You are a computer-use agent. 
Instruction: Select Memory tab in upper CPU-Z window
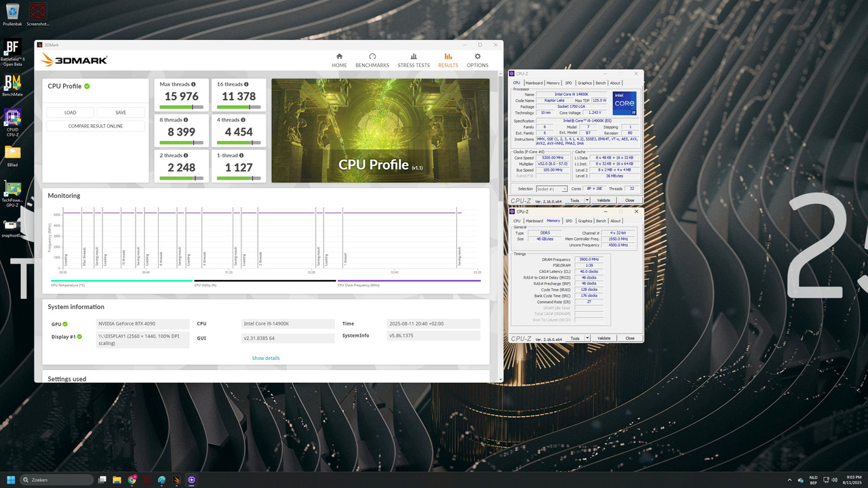pyautogui.click(x=553, y=83)
